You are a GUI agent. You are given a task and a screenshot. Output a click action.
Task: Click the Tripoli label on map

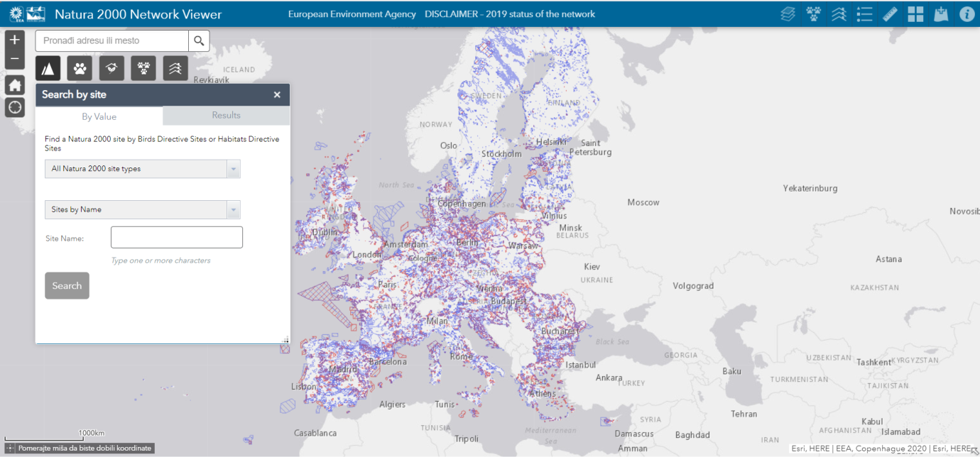coord(467,439)
